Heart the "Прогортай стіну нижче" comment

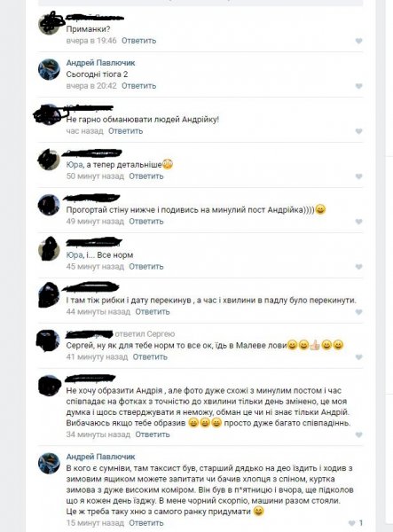358,222
